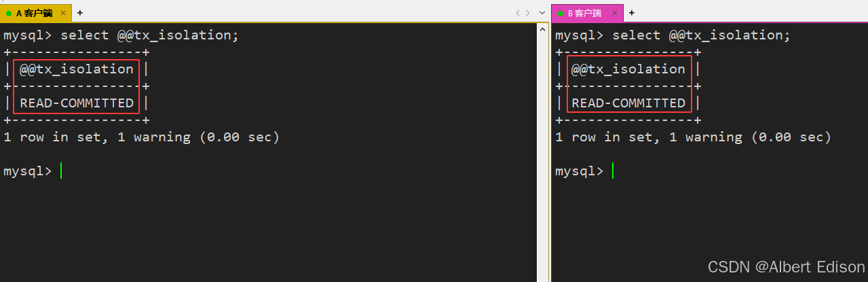This screenshot has width=868, height=282.
Task: Close the B 客户端 tab
Action: click(x=616, y=13)
